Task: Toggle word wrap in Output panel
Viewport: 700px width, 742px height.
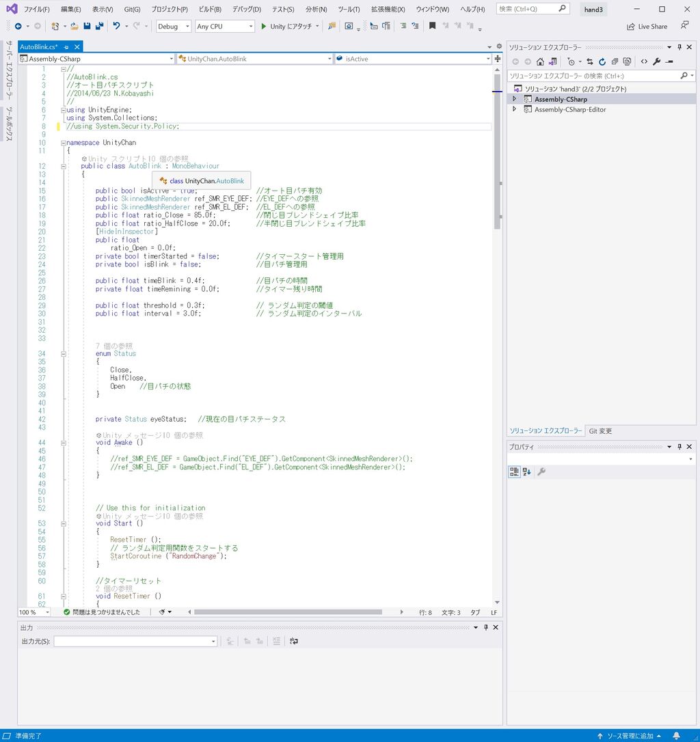Action: coord(294,641)
